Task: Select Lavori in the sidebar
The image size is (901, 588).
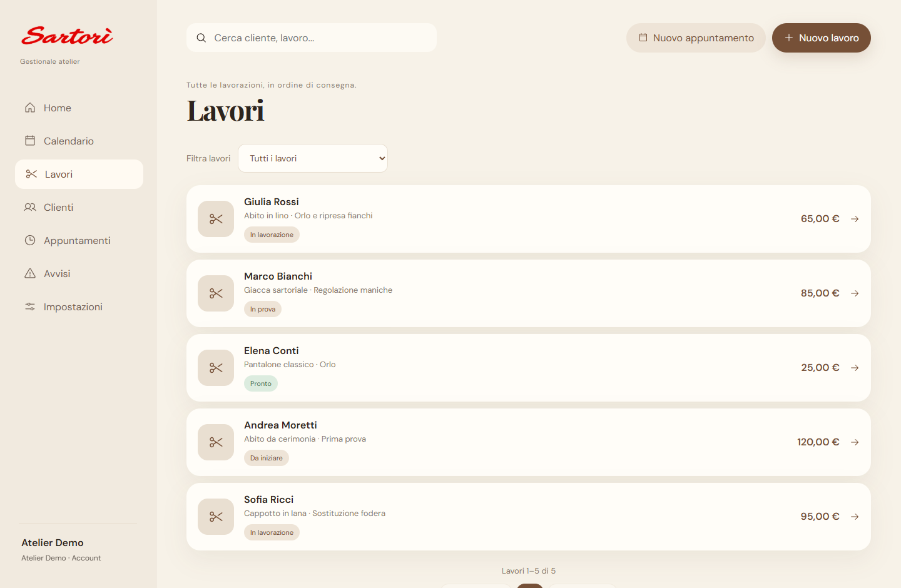Action: 79,174
